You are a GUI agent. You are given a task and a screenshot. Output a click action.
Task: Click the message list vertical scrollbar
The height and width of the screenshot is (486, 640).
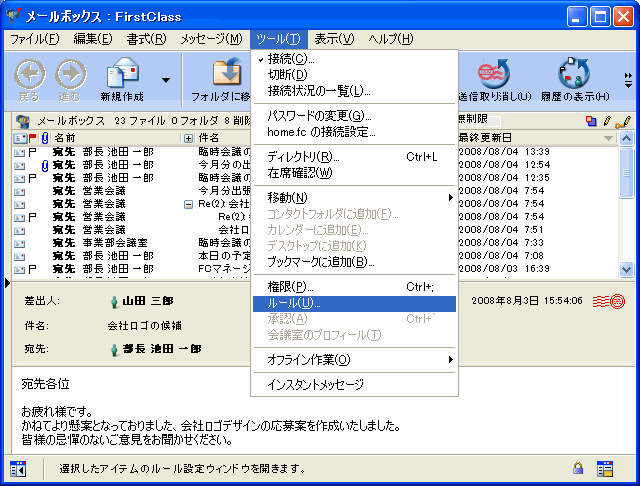coord(626,205)
